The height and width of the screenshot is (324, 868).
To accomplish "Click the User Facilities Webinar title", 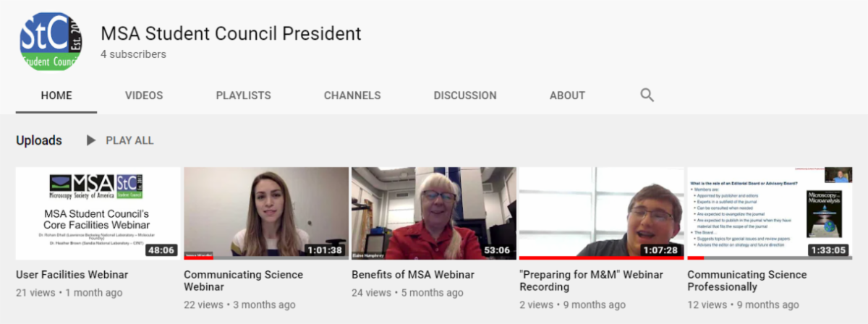I will coord(72,275).
